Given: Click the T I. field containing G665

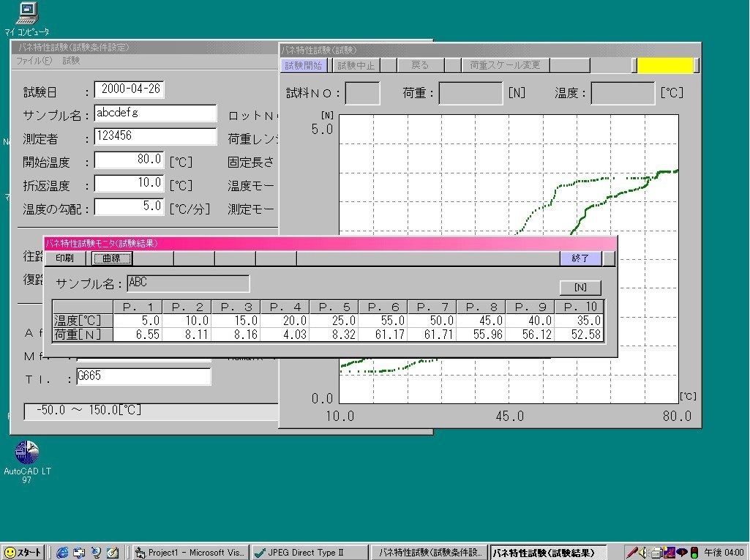Looking at the screenshot, I should [143, 376].
